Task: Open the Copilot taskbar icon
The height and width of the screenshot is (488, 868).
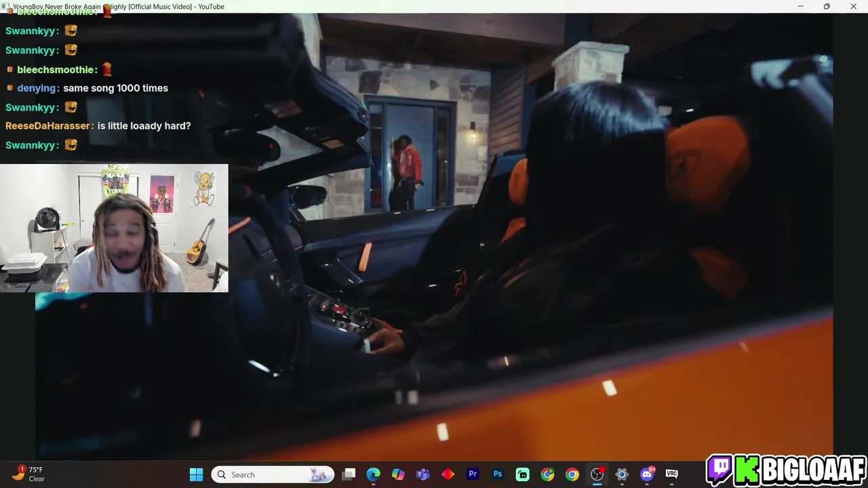Action: click(x=398, y=474)
